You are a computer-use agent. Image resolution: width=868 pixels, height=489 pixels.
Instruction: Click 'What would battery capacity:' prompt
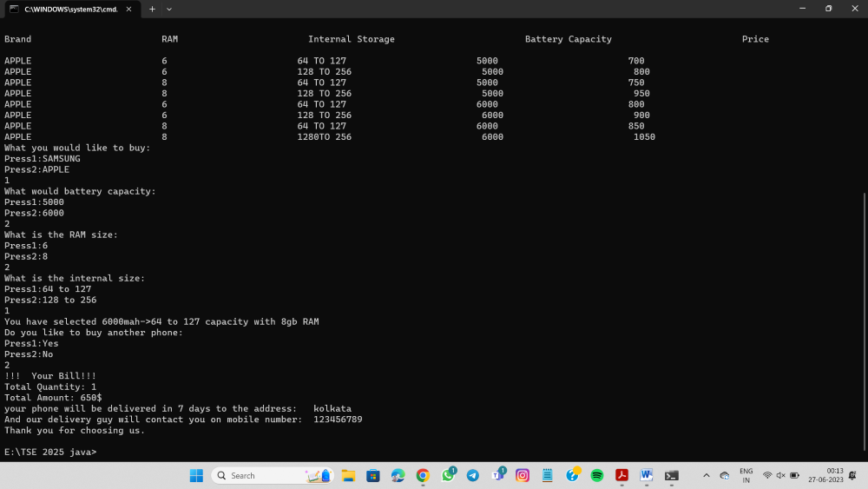(80, 192)
